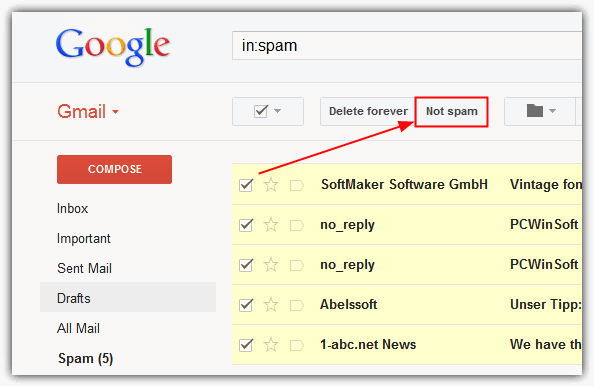The height and width of the screenshot is (386, 594).
Task: Open the 1-abc.net News email
Action: point(368,344)
